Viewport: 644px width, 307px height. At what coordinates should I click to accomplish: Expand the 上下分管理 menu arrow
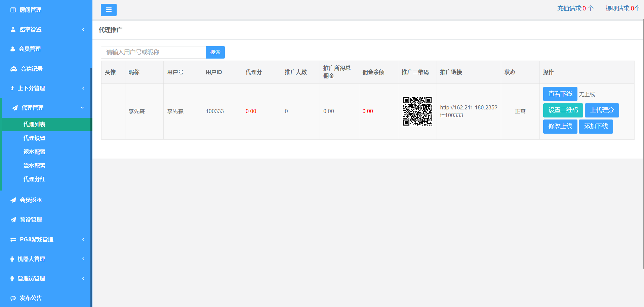coord(83,88)
